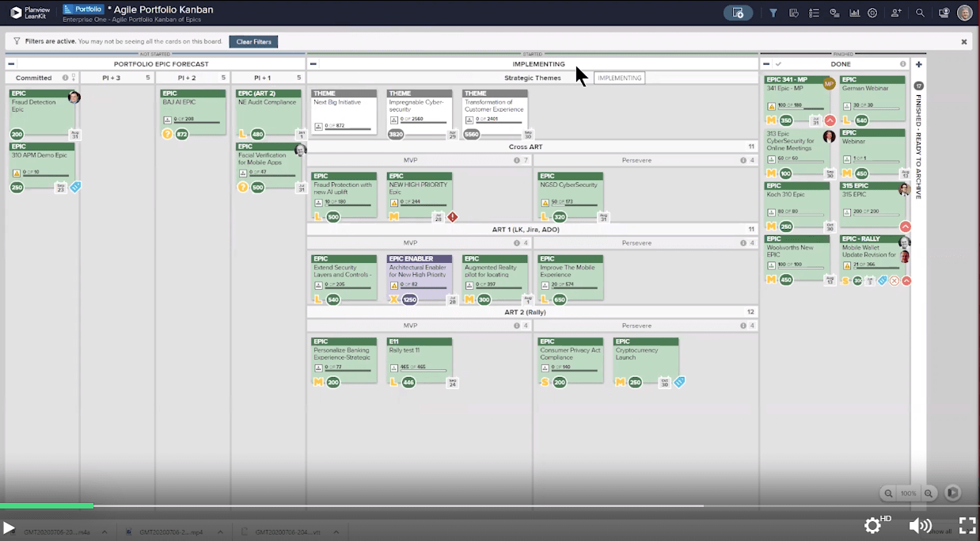Open the board filter funnel icon
The image size is (980, 541).
coord(773,13)
